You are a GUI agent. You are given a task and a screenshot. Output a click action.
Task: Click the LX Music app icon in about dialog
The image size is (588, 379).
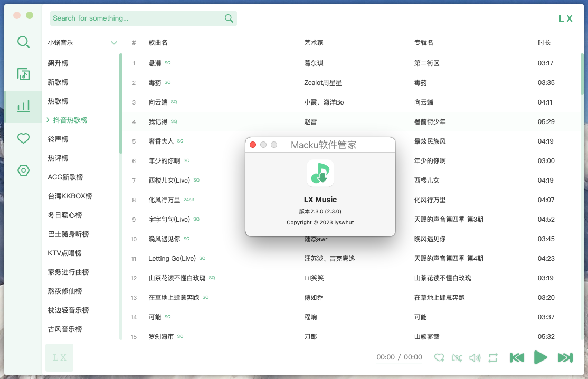(x=320, y=173)
